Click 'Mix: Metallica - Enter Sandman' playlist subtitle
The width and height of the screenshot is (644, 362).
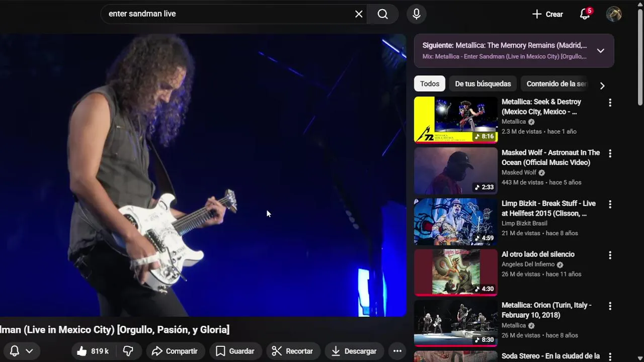click(505, 56)
